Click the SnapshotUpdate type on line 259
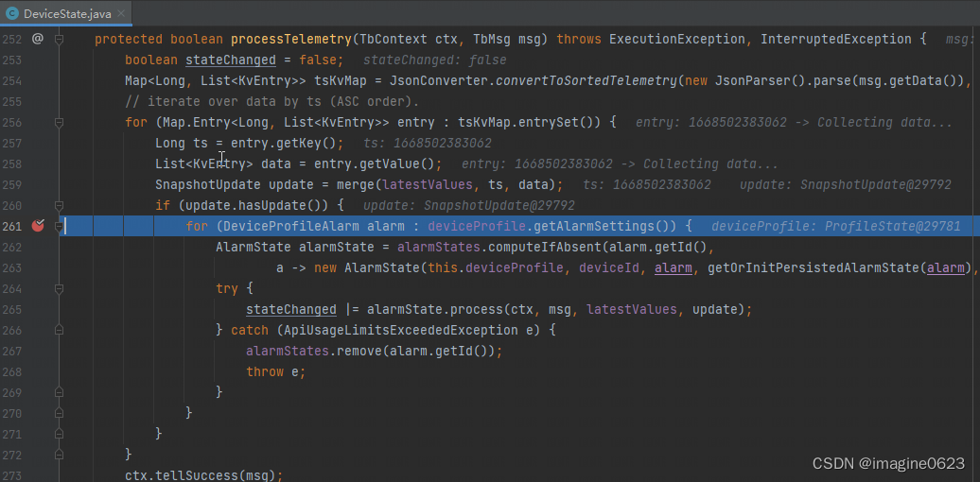 pyautogui.click(x=208, y=185)
